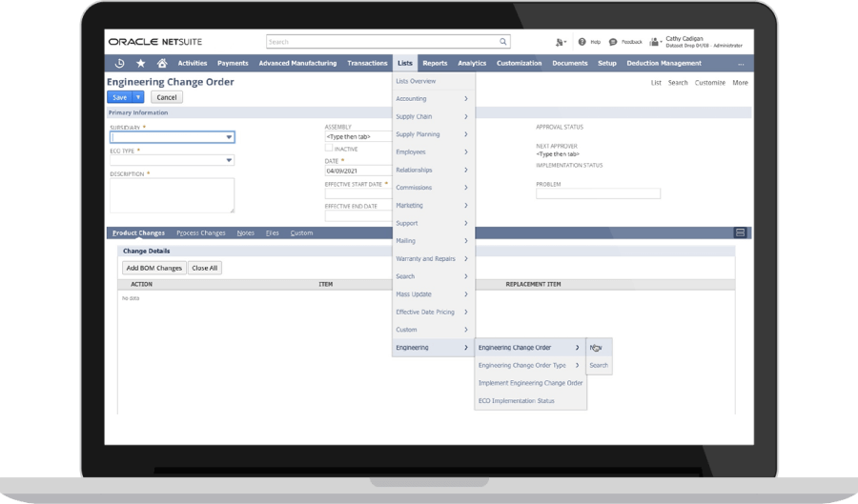Click the Customize link

coord(709,83)
